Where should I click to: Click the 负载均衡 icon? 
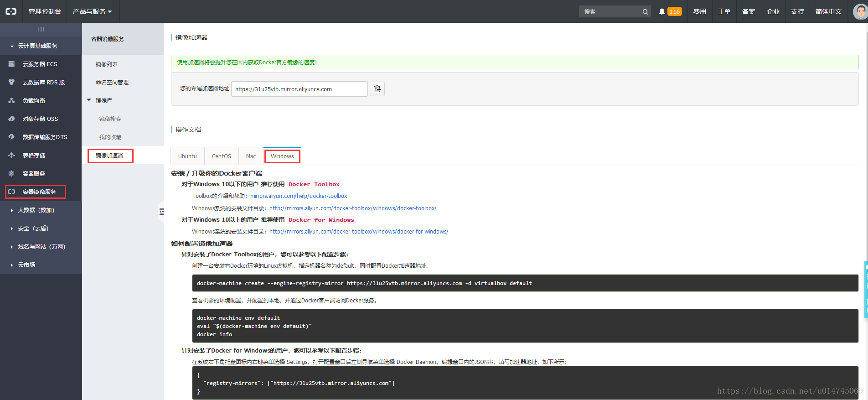12,100
